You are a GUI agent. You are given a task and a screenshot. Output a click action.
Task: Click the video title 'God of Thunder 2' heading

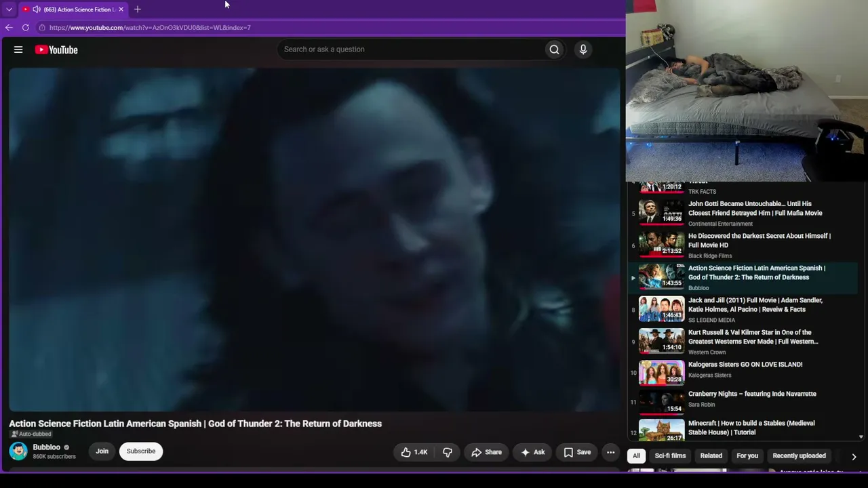click(x=195, y=424)
